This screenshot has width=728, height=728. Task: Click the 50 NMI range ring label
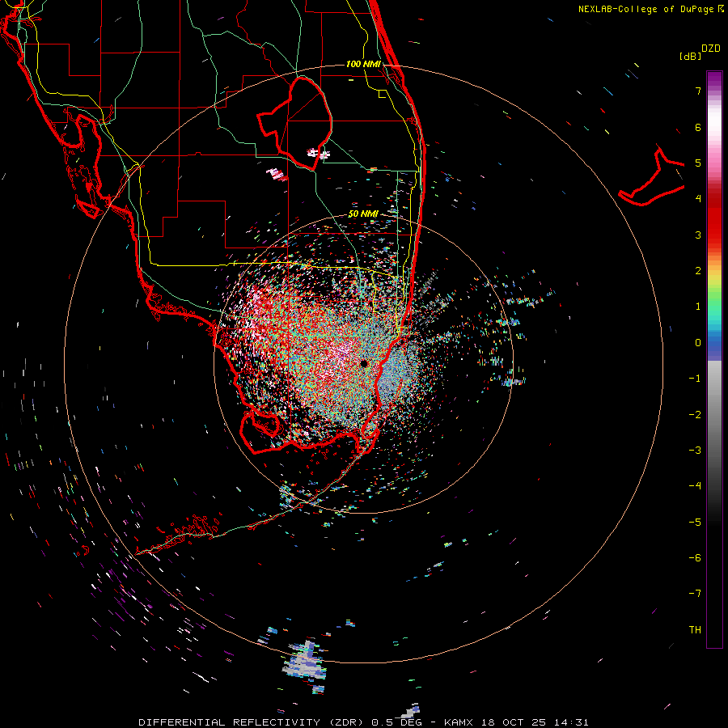click(x=363, y=214)
